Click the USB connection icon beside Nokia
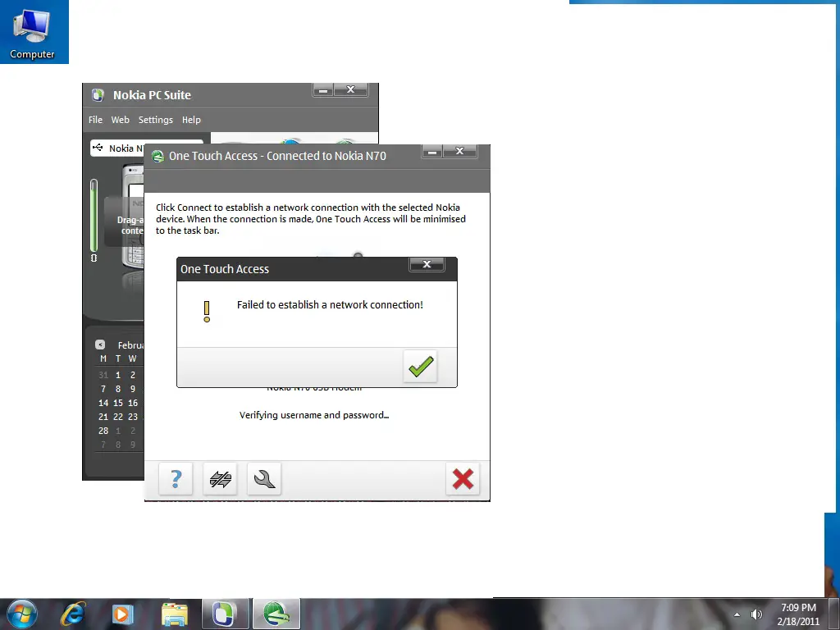This screenshot has height=630, width=840. click(98, 148)
